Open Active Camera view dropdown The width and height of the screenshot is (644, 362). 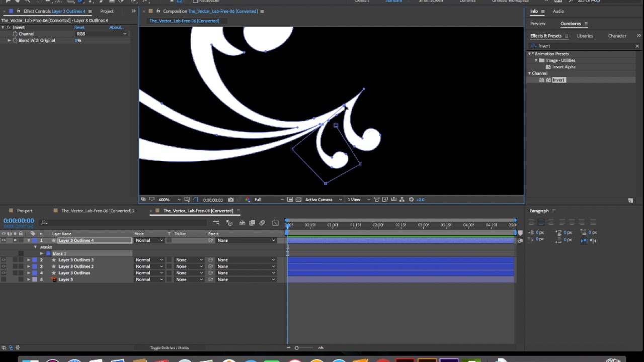324,200
